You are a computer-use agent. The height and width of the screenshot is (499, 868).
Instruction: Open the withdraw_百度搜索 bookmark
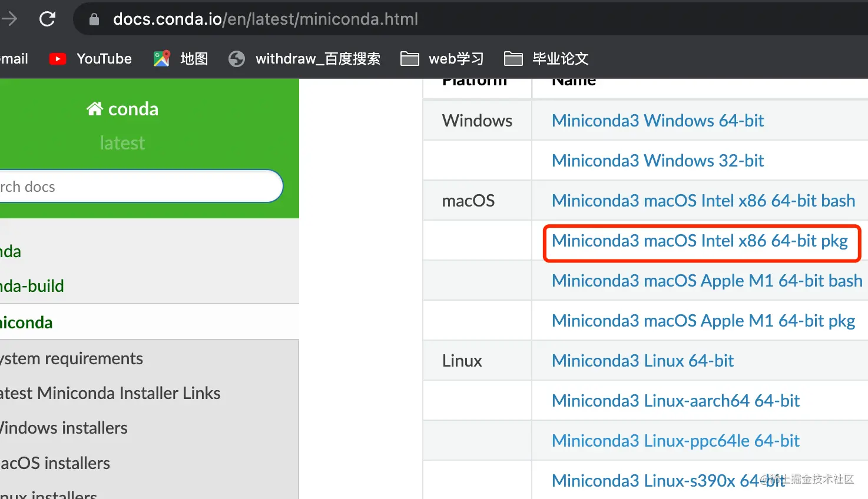304,58
